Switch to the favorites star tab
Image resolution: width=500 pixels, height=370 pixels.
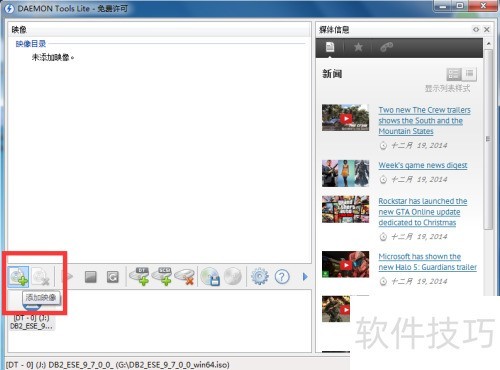coord(358,47)
